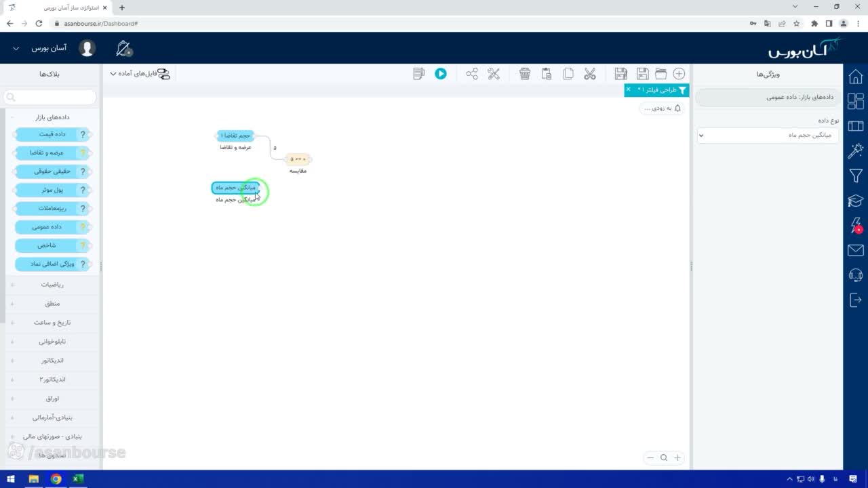Image resolution: width=868 pixels, height=488 pixels.
Task: Select the comparison a >= node on canvas
Action: (298, 159)
